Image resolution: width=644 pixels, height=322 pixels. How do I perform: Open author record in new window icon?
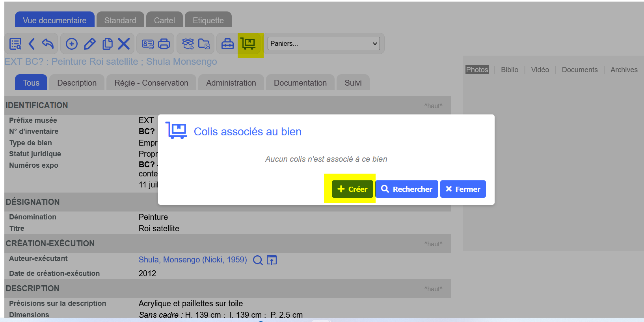pyautogui.click(x=272, y=260)
